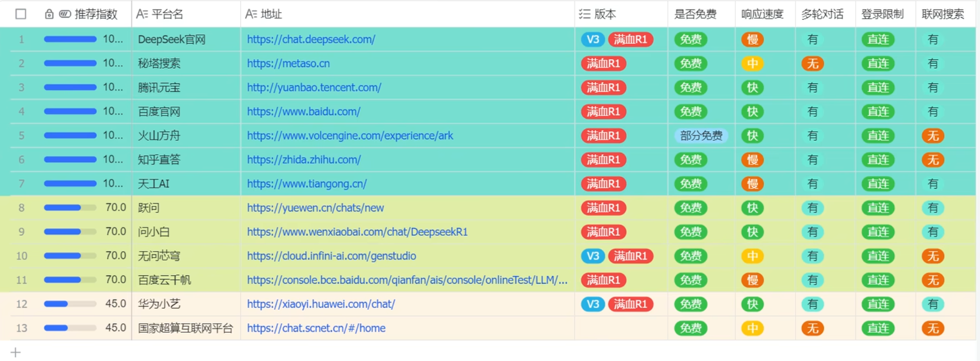Open the 联网搜索 column header
The width and height of the screenshot is (980, 361).
[945, 14]
